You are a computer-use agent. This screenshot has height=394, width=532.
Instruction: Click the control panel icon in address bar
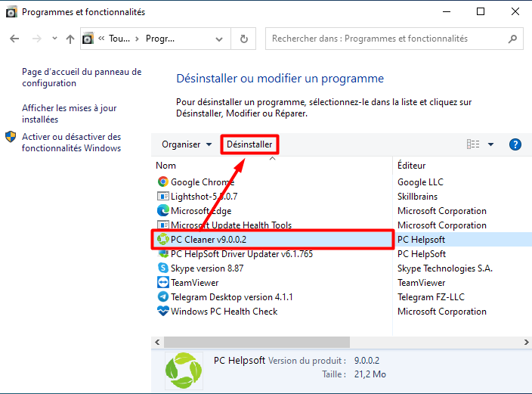coord(88,39)
